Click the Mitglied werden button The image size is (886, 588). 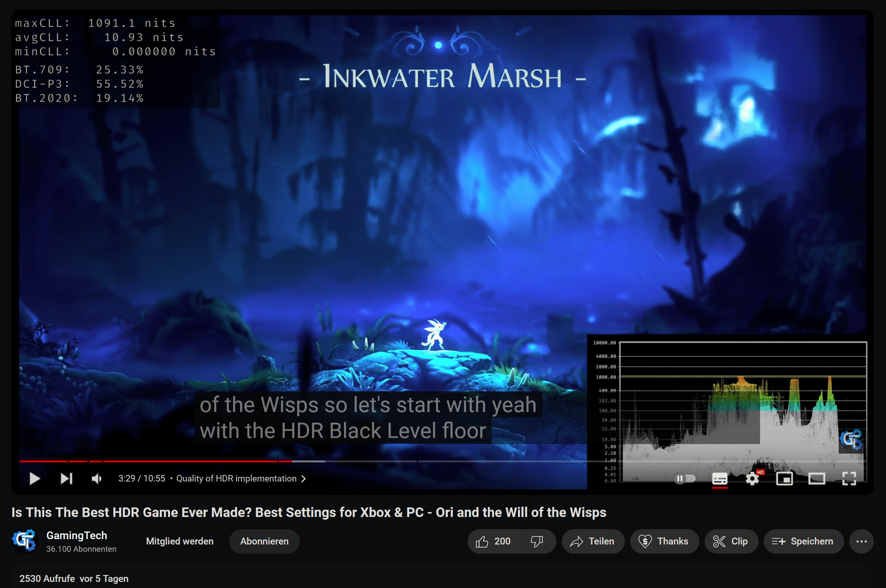[180, 541]
